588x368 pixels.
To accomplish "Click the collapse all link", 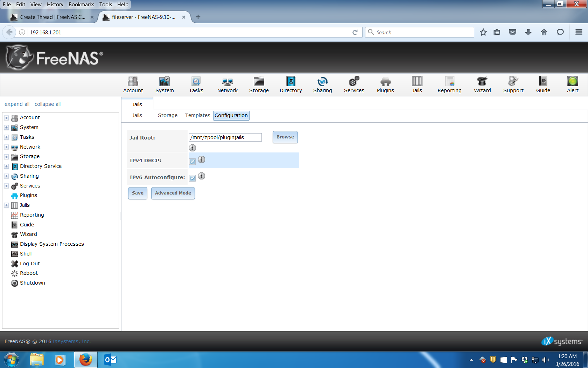I will (x=48, y=104).
